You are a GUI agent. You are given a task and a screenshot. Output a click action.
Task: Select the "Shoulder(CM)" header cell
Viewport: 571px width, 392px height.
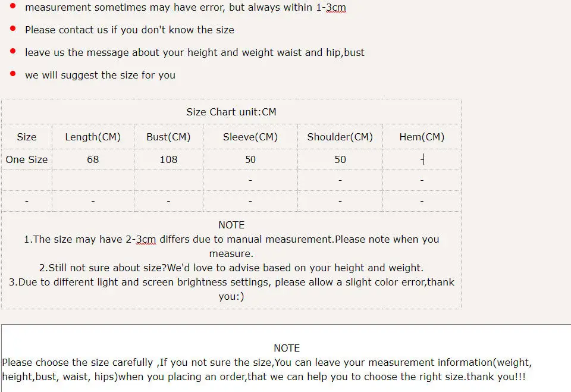pyautogui.click(x=340, y=137)
